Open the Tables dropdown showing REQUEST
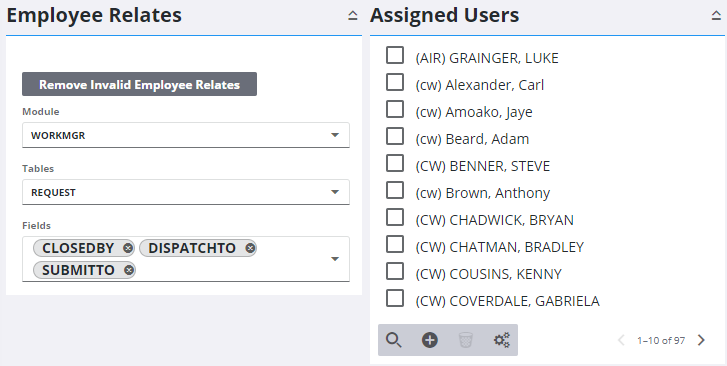 point(185,192)
